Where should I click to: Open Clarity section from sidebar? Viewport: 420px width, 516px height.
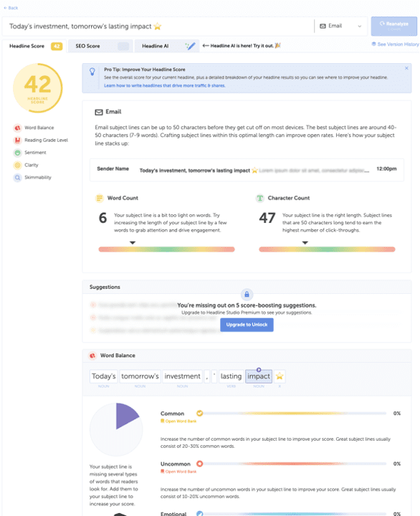pos(17,166)
